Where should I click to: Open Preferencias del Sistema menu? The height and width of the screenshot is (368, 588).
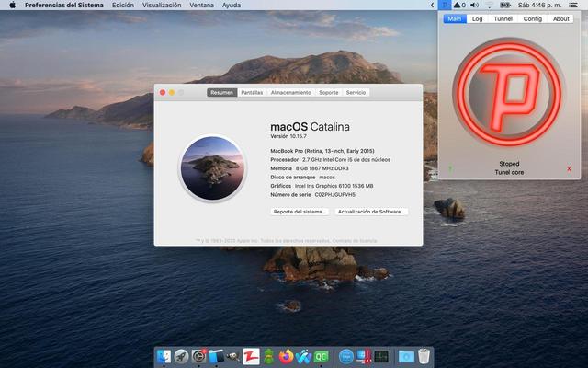point(64,5)
